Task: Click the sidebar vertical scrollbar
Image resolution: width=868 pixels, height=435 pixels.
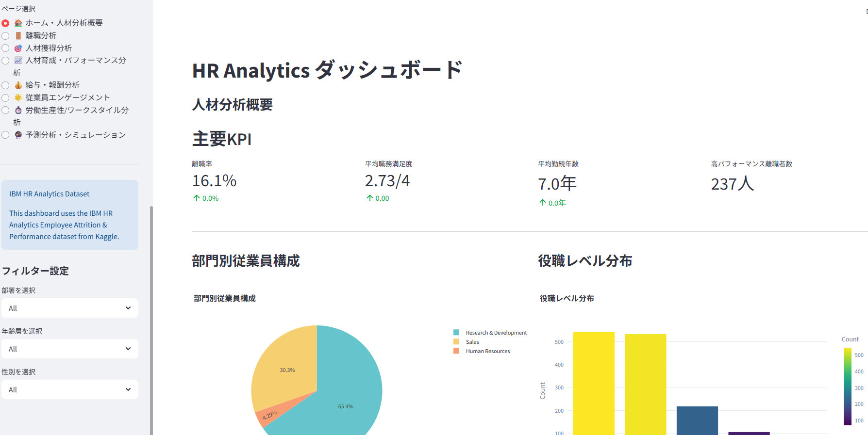Action: [x=151, y=320]
